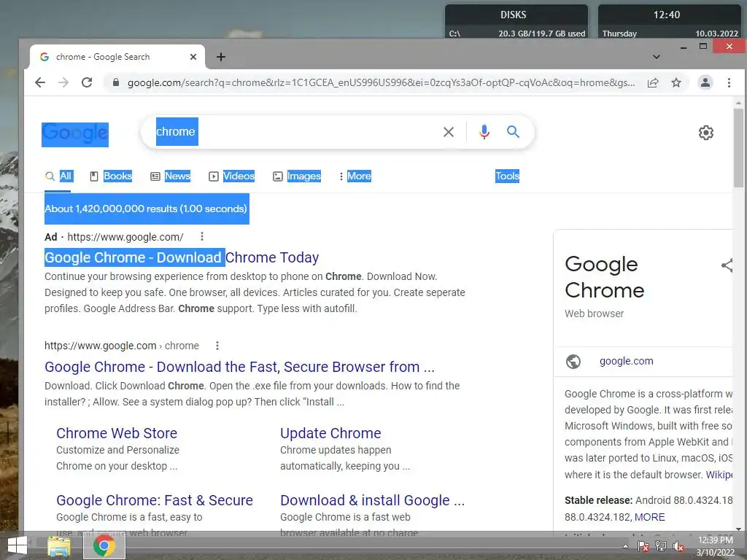Click the browser forward arrow

click(x=63, y=82)
